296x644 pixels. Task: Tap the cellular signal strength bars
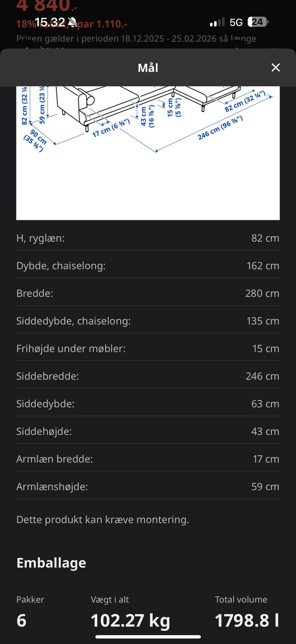pos(217,22)
